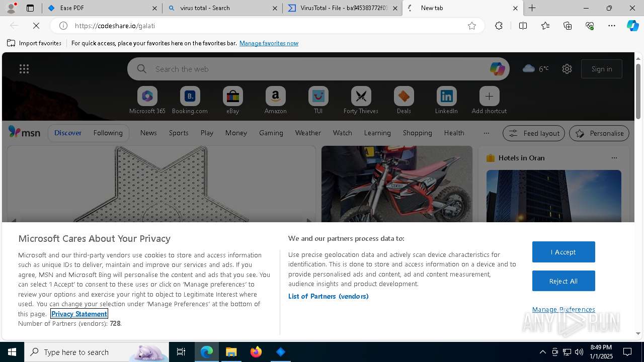Open the MSN app launcher grid
Viewport: 644px width, 362px height.
pos(24,69)
